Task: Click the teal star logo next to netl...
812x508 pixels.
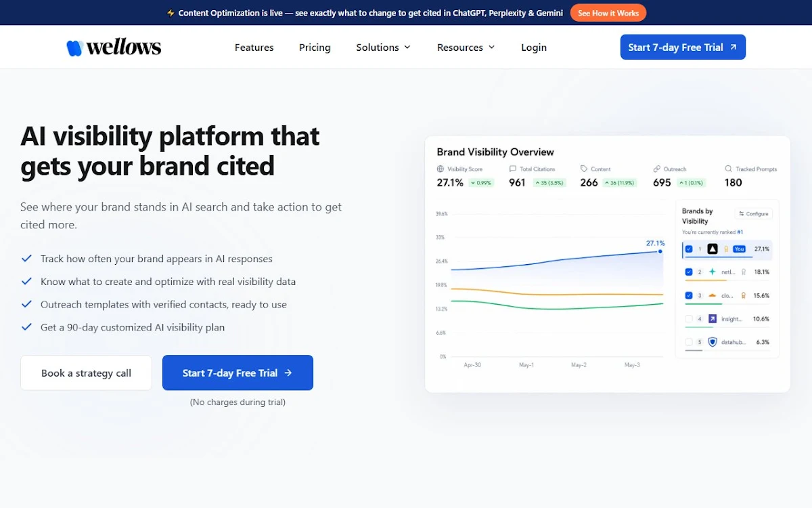Action: click(x=713, y=272)
